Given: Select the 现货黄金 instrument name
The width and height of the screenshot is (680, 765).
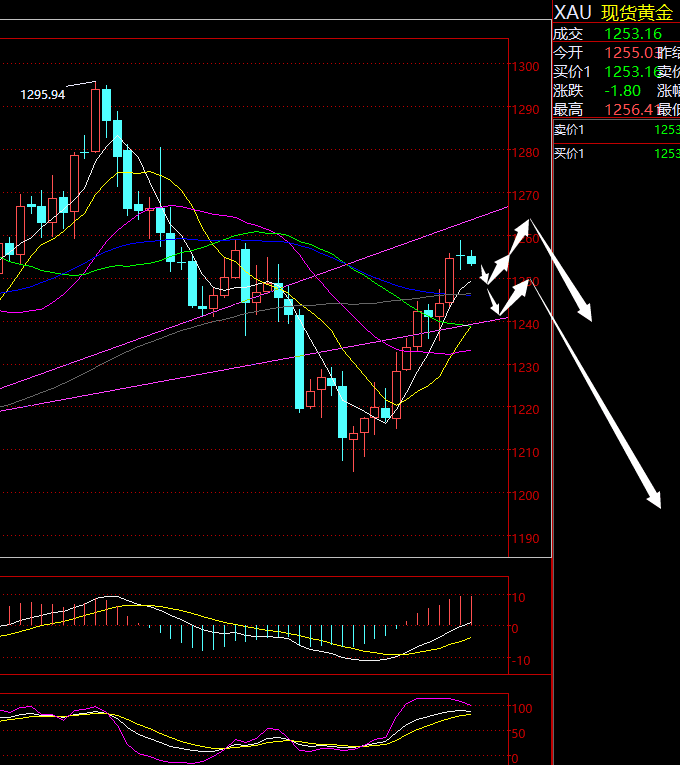Looking at the screenshot, I should pyautogui.click(x=637, y=13).
